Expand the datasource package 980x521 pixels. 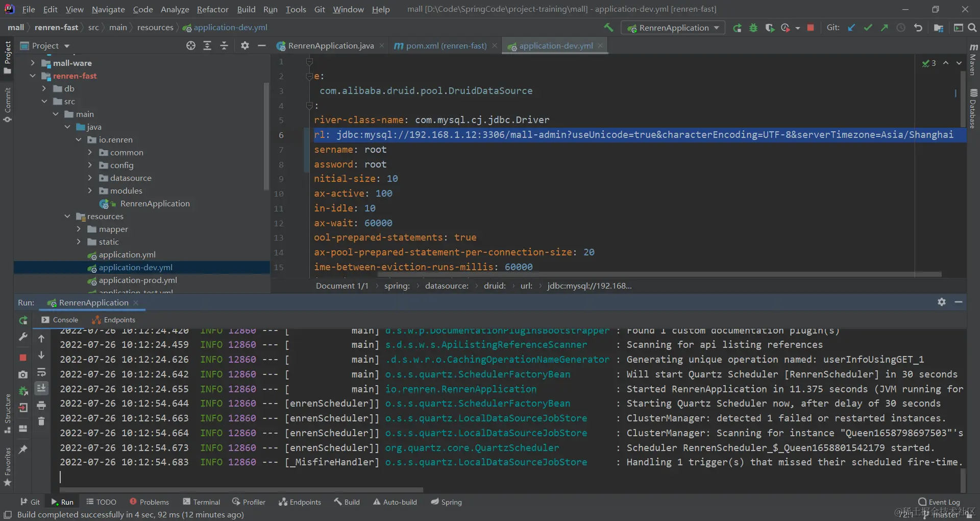coord(90,178)
